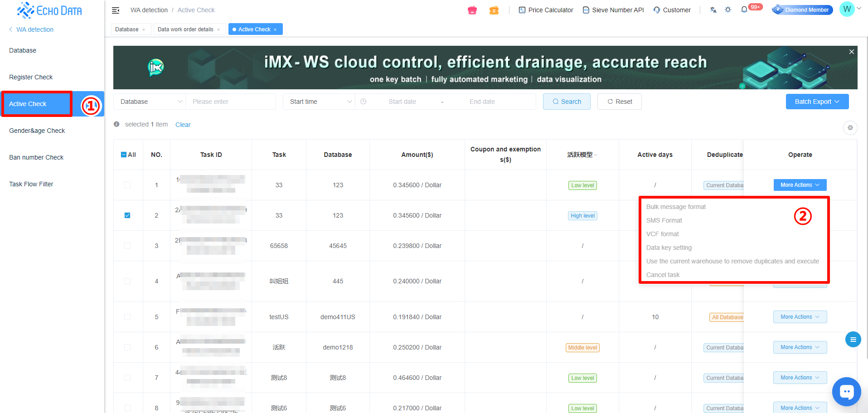Image resolution: width=868 pixels, height=413 pixels.
Task: Click the pink gift icon in header
Action: (x=472, y=10)
